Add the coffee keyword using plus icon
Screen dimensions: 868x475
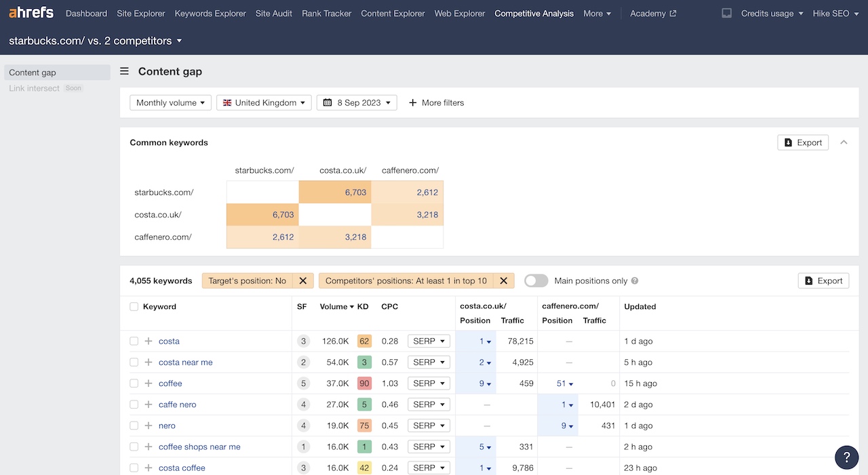click(149, 384)
